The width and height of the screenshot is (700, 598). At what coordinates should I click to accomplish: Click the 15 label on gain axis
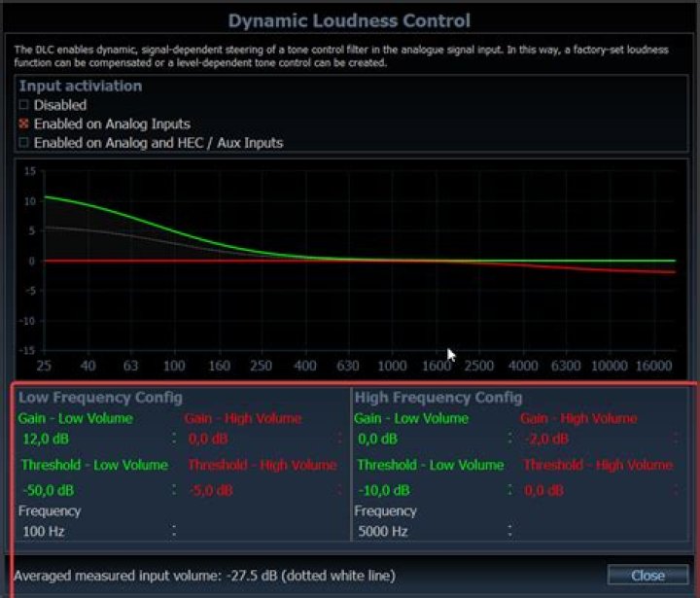pos(30,171)
